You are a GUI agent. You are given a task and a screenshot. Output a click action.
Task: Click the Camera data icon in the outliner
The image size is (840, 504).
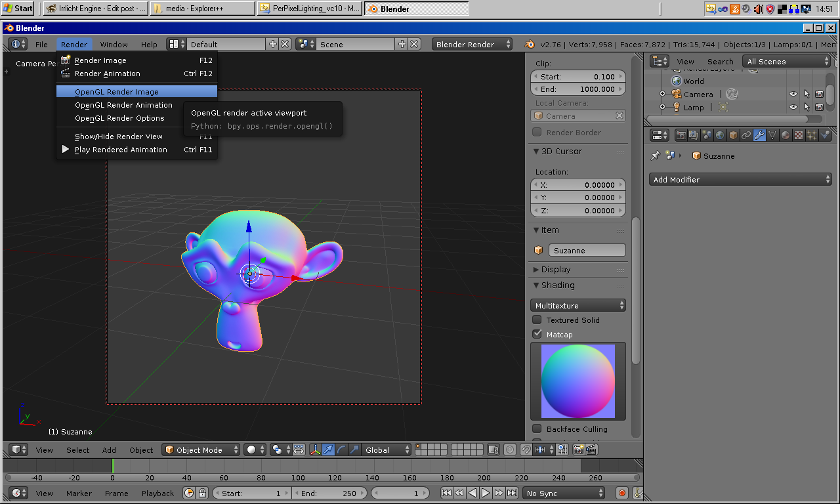732,94
